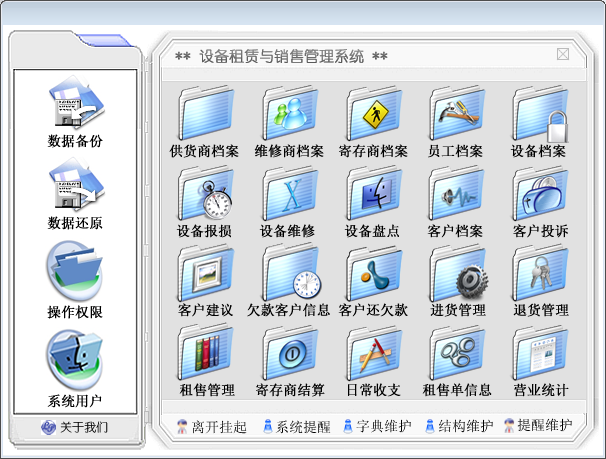606x459 pixels.
Task: Click the 字典维护 button
Action: pyautogui.click(x=377, y=426)
